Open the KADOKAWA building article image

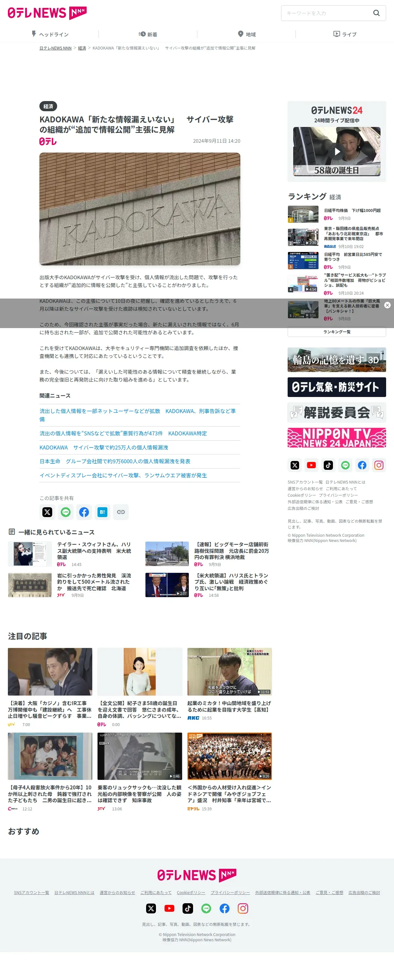pos(140,209)
